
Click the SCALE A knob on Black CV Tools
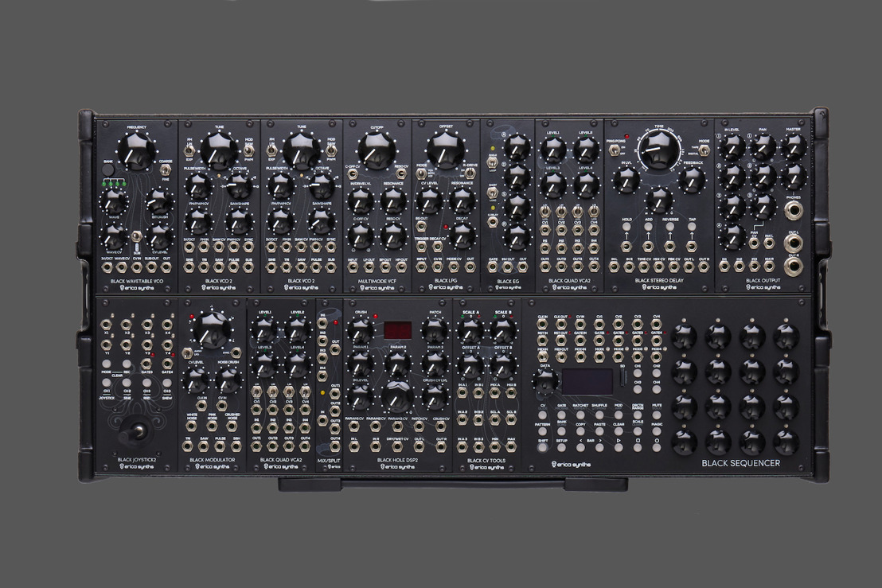click(470, 331)
